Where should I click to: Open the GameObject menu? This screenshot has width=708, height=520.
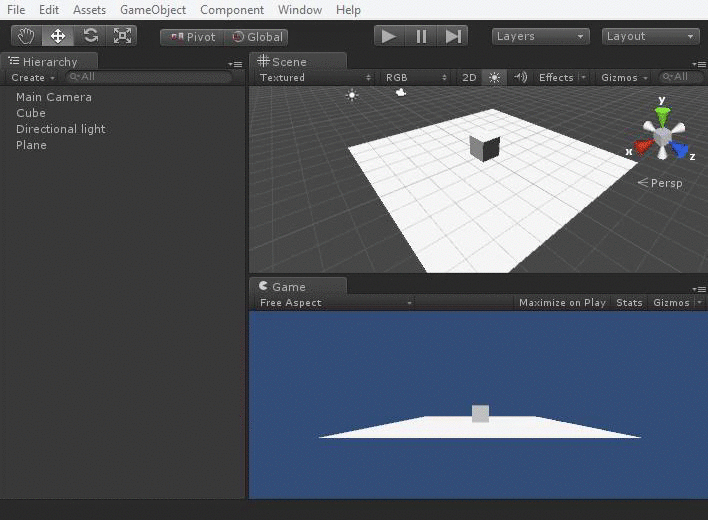point(153,10)
